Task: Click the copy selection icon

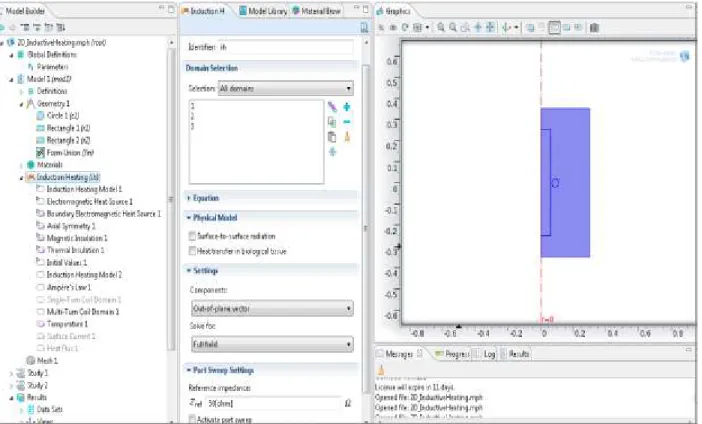Action: (x=332, y=122)
